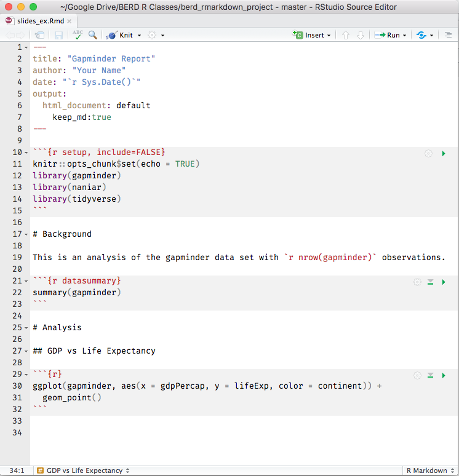Viewport: 459px width, 476px height.
Task: Save the current document
Action: tap(58, 35)
